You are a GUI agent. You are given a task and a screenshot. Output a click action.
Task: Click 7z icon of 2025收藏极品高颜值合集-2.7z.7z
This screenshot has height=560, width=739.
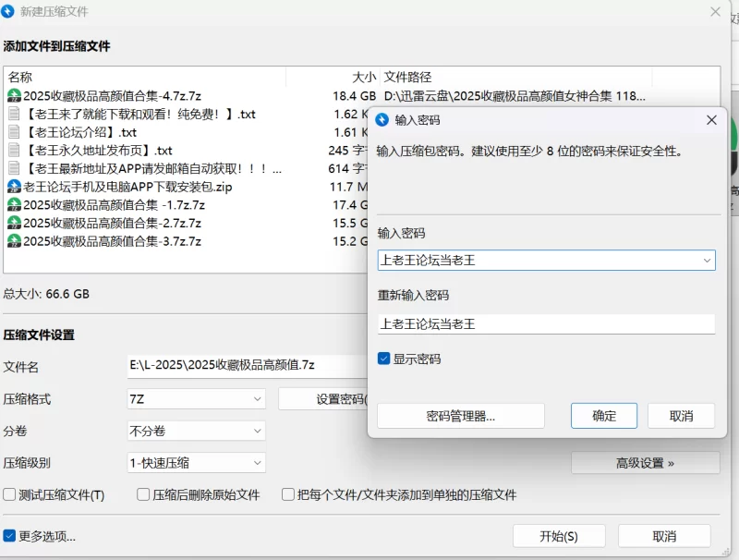point(14,223)
